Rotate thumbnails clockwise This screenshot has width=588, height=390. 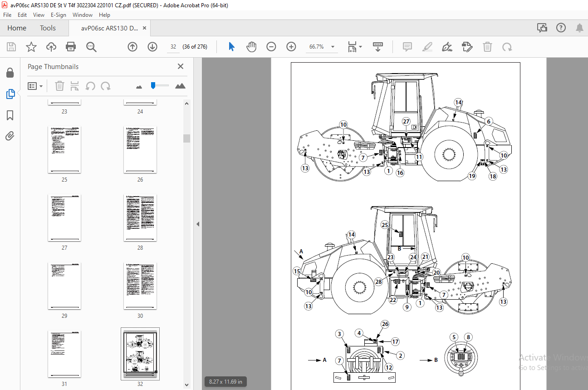coord(106,86)
